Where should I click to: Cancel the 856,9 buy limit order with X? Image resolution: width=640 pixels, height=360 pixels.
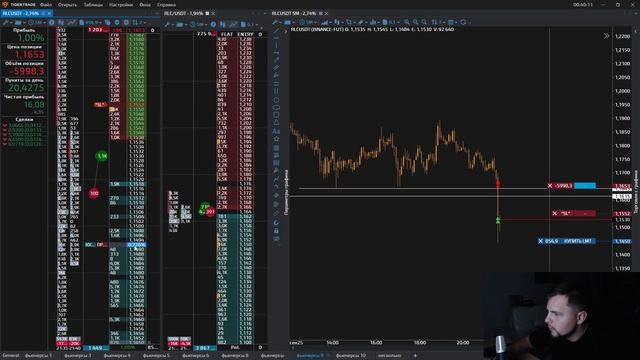(x=540, y=241)
